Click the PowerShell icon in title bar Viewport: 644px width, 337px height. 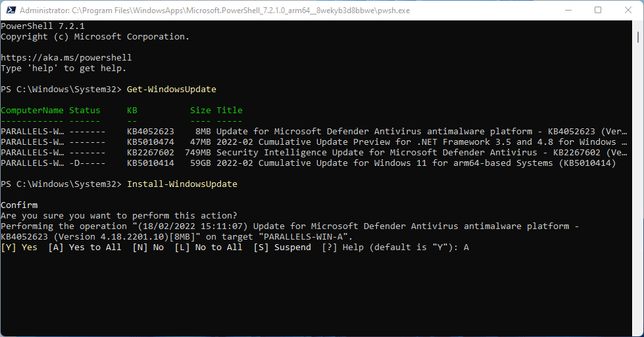(11, 11)
